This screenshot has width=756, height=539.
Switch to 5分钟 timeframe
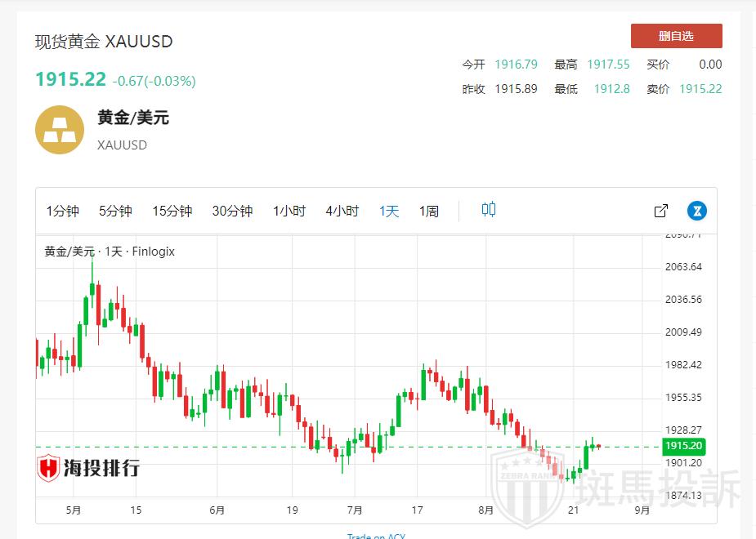coord(115,211)
